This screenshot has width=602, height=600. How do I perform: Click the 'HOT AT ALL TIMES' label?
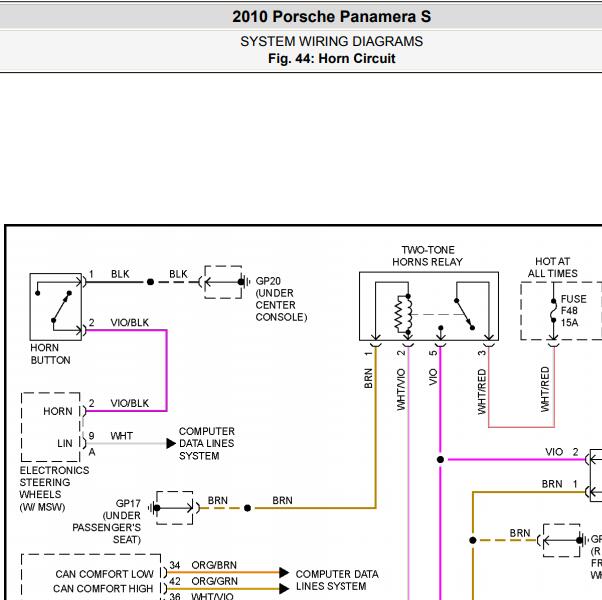click(x=552, y=267)
